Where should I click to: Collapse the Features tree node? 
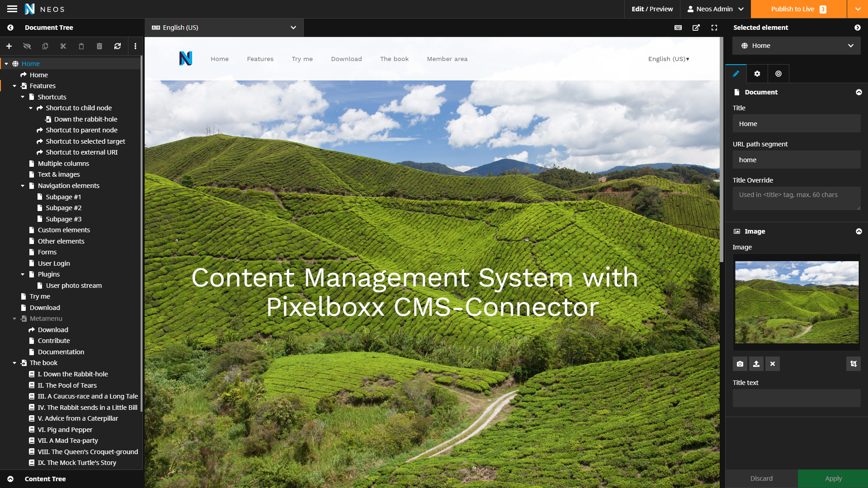(x=14, y=86)
